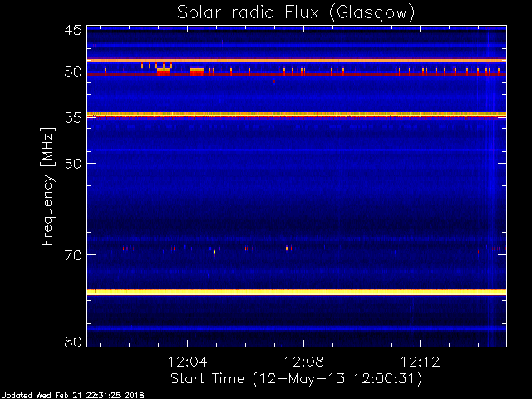Click the 45 frequency tick label
The height and width of the screenshot is (399, 532).
(73, 30)
